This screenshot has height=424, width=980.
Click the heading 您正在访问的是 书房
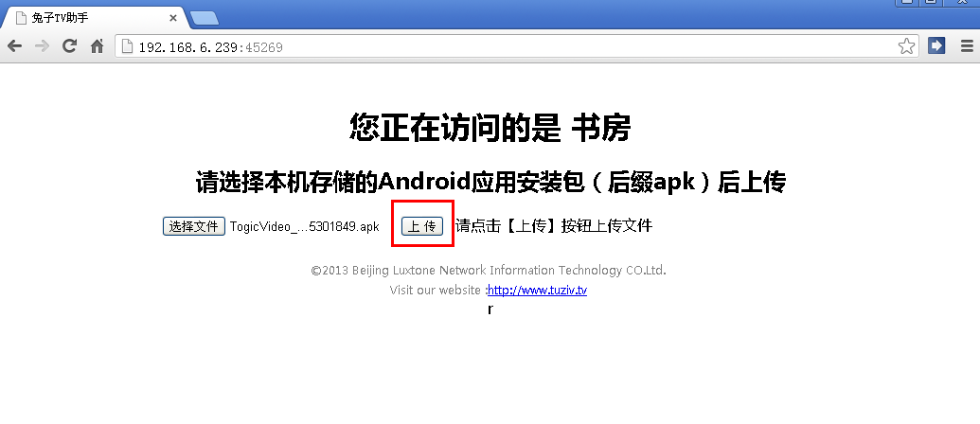point(490,128)
